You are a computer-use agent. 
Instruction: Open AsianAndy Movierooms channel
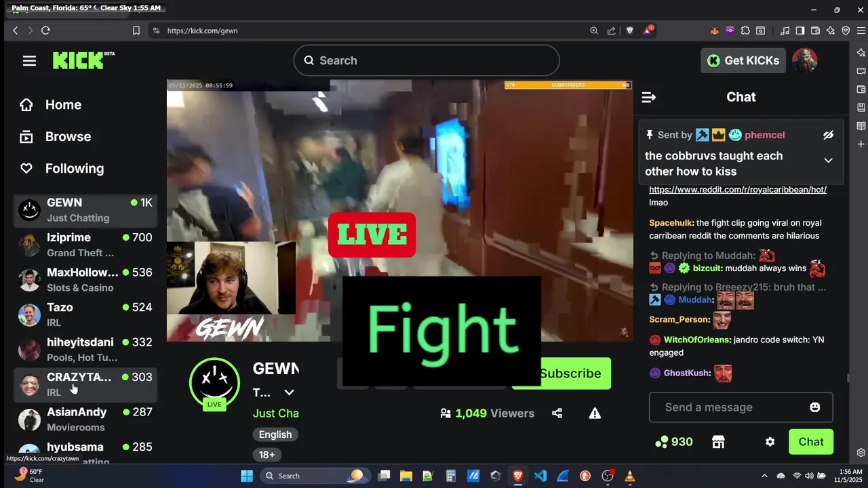click(85, 420)
